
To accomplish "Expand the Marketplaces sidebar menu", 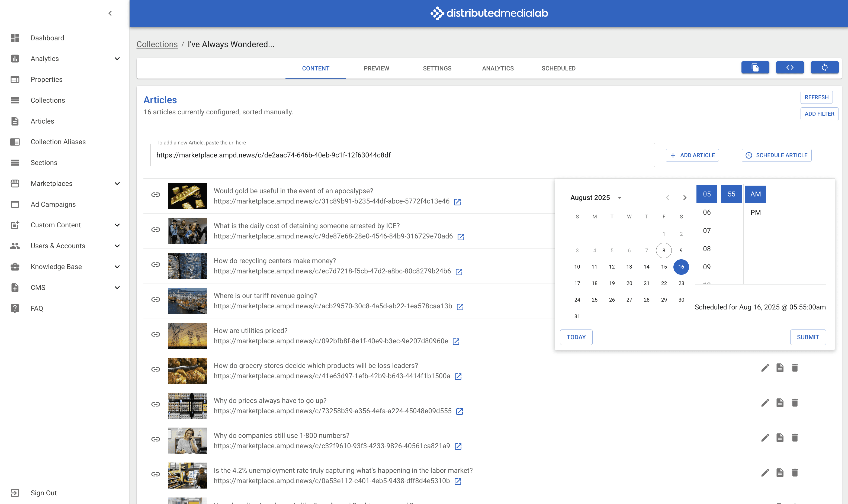I will pyautogui.click(x=117, y=184).
